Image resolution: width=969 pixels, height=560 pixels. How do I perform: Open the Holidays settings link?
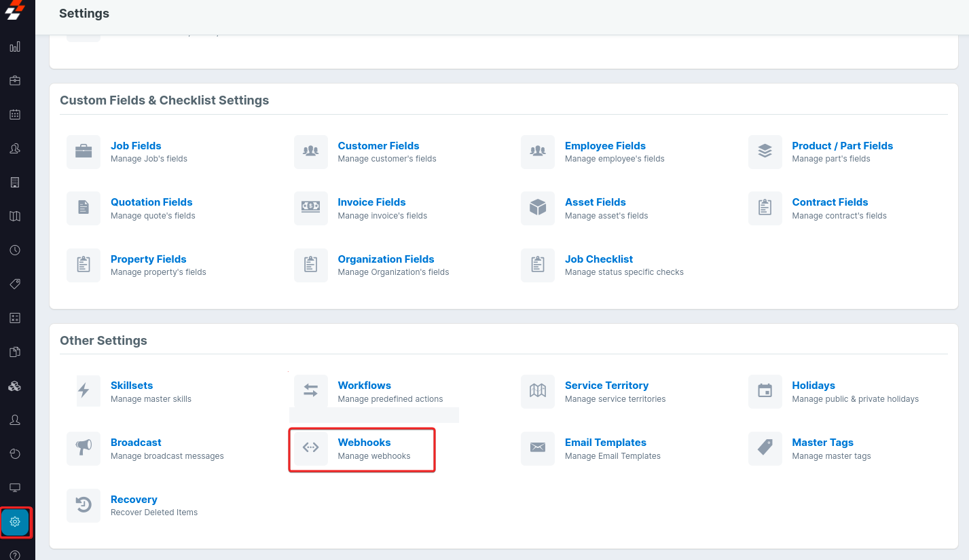coord(813,386)
